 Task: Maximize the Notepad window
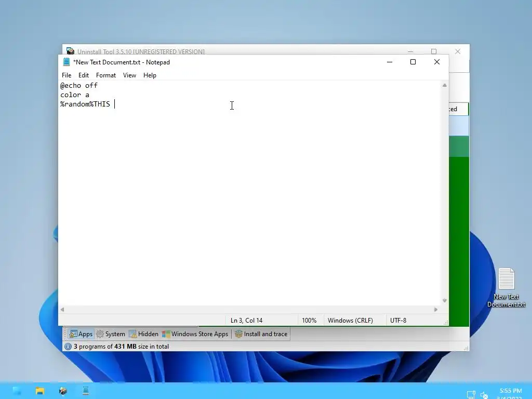coord(413,62)
